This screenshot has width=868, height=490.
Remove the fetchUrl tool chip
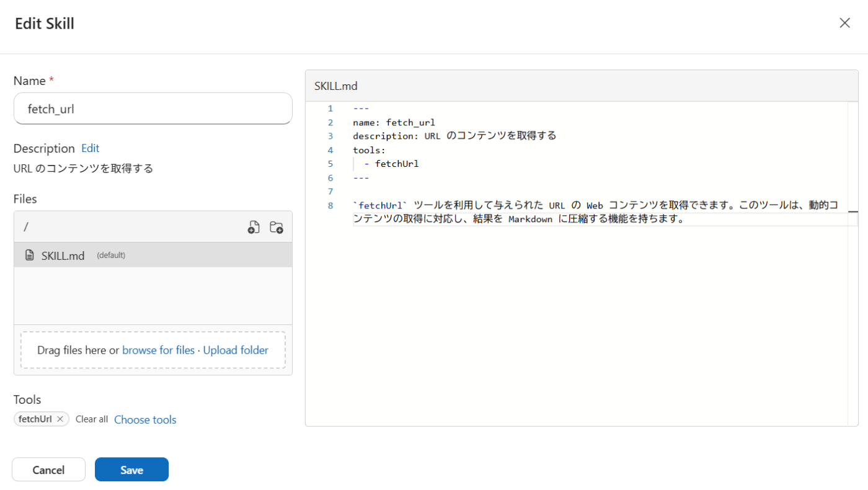coord(60,419)
